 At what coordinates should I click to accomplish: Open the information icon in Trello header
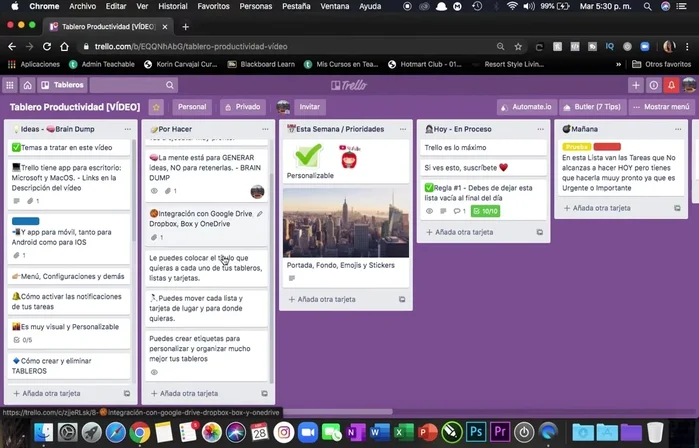(x=654, y=85)
